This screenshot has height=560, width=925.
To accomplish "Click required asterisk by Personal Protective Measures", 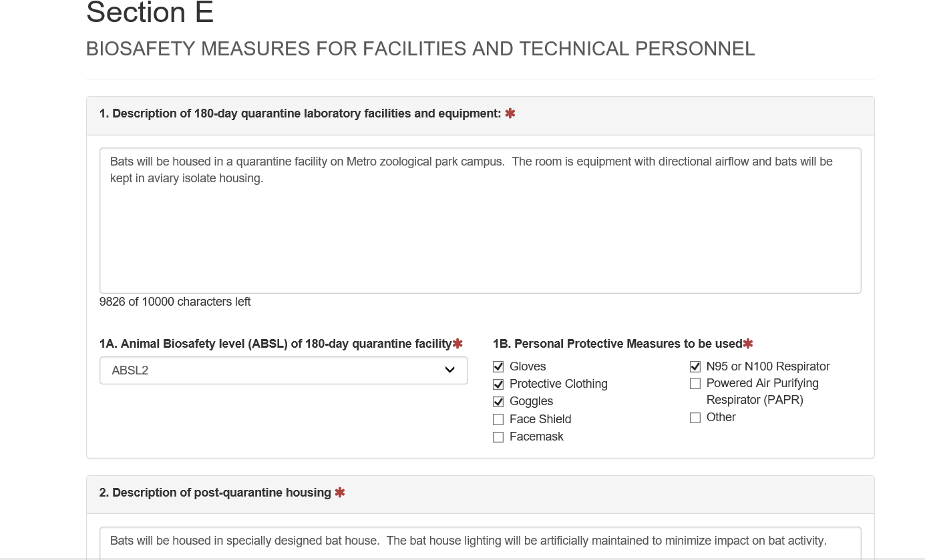I will (748, 344).
